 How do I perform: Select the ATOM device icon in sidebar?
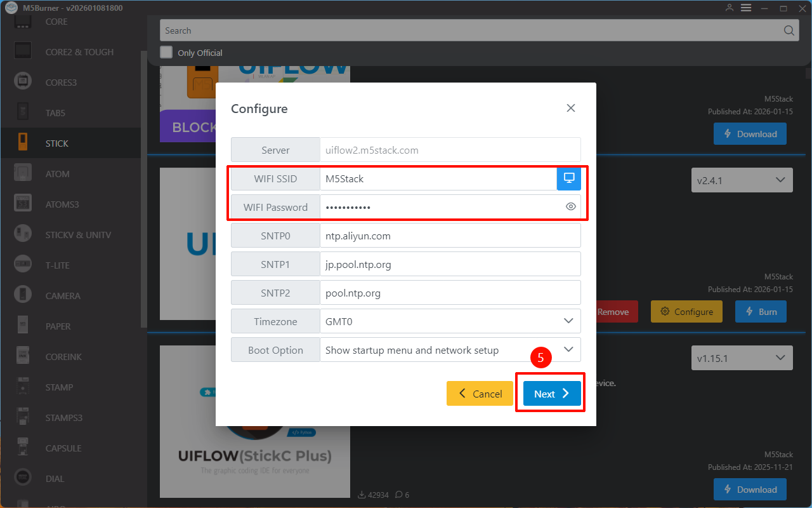(23, 173)
